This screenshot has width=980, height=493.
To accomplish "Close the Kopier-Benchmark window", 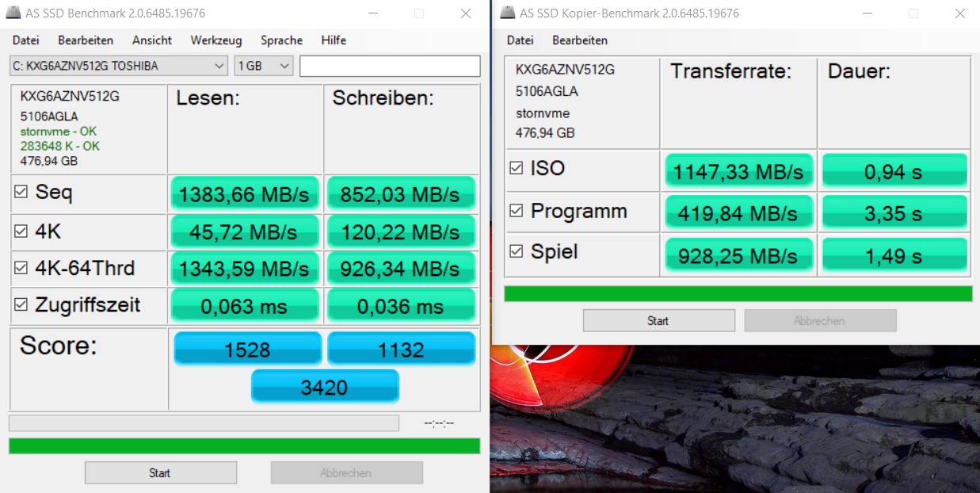I will pos(959,13).
